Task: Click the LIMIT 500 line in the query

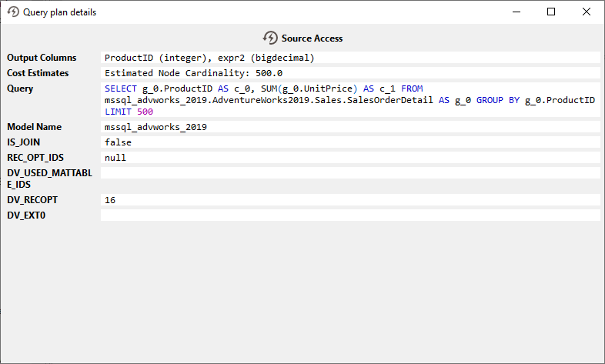Action: pos(129,112)
